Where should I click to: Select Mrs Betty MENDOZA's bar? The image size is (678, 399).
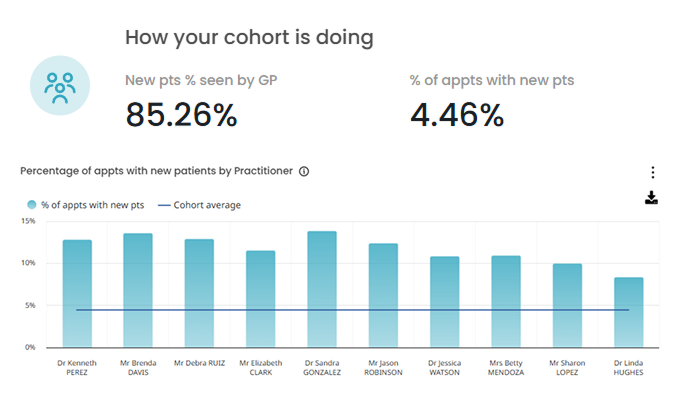click(x=506, y=301)
